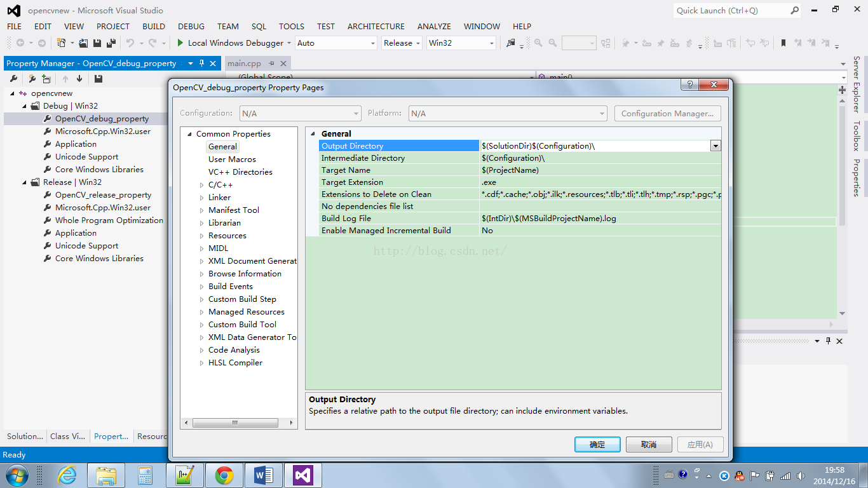Click the Open File toolbar icon
The width and height of the screenshot is (868, 488).
tap(83, 43)
